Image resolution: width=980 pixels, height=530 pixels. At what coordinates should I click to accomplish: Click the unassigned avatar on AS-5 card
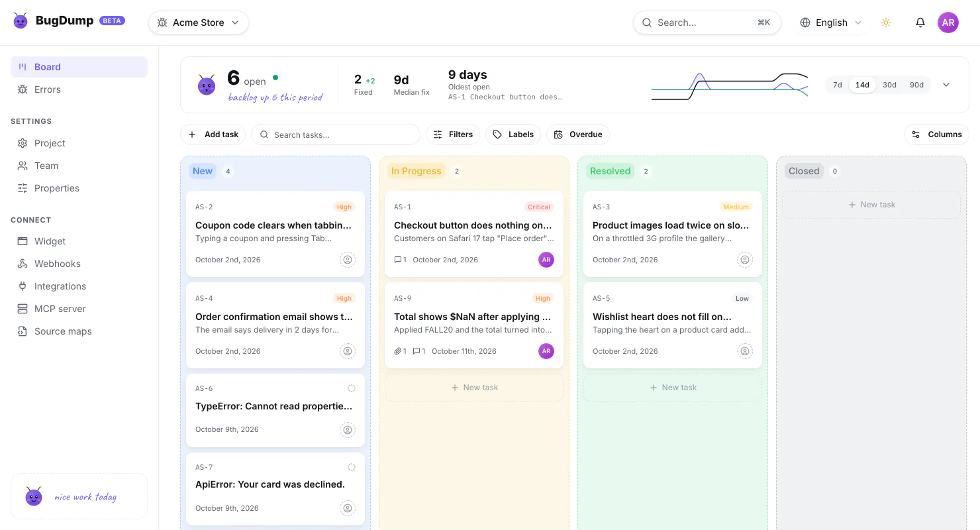745,351
